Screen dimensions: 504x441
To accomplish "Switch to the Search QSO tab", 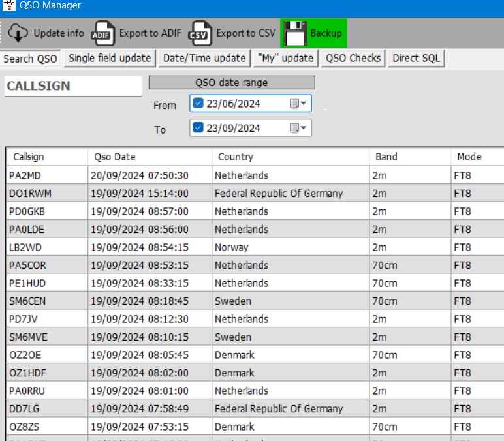I will coord(30,59).
